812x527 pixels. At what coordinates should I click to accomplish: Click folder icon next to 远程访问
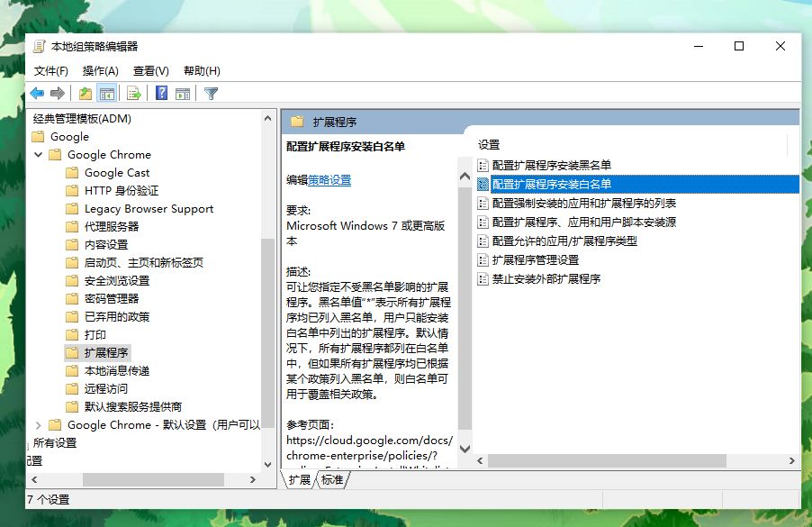tap(72, 388)
